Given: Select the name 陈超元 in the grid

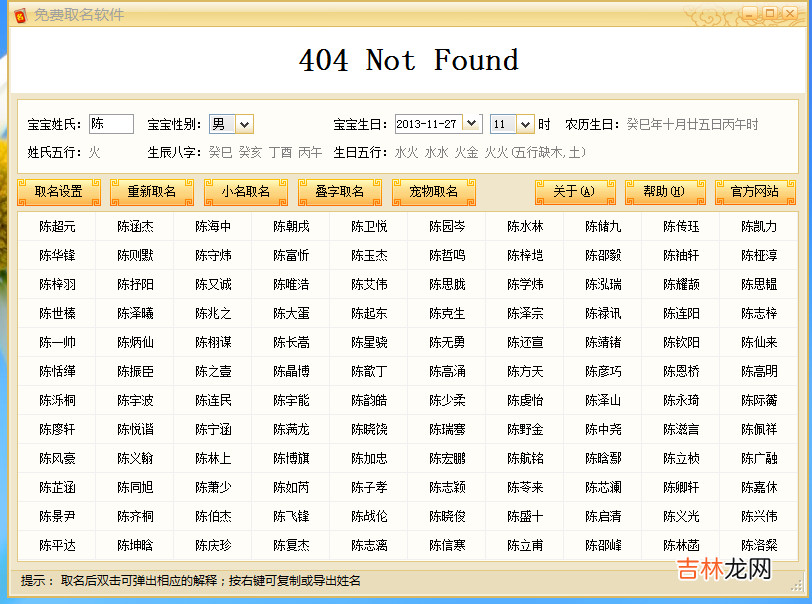Looking at the screenshot, I should coord(57,227).
